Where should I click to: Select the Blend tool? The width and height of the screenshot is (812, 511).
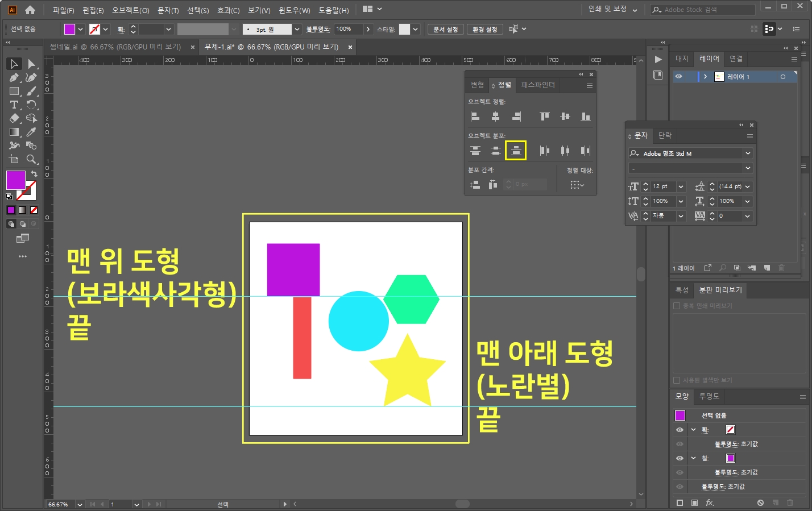[31, 146]
